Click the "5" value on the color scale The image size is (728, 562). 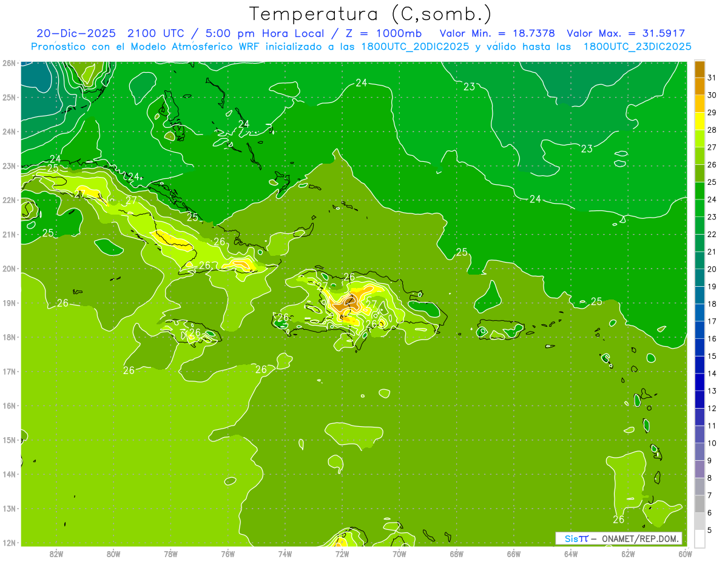710,530
